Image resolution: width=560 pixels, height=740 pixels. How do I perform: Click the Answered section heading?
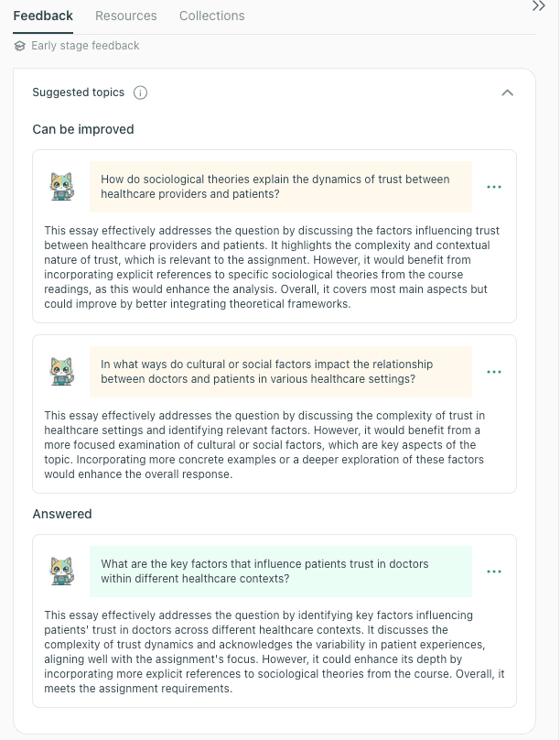pos(63,514)
